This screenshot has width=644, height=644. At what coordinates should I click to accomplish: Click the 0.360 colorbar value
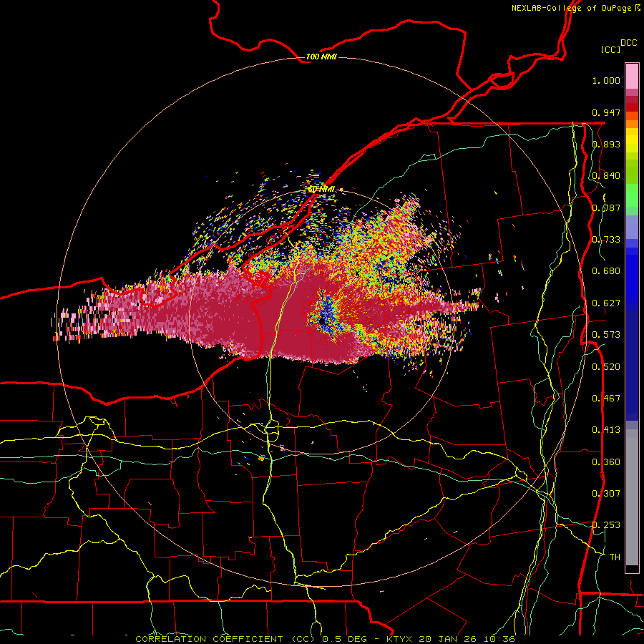(x=606, y=462)
